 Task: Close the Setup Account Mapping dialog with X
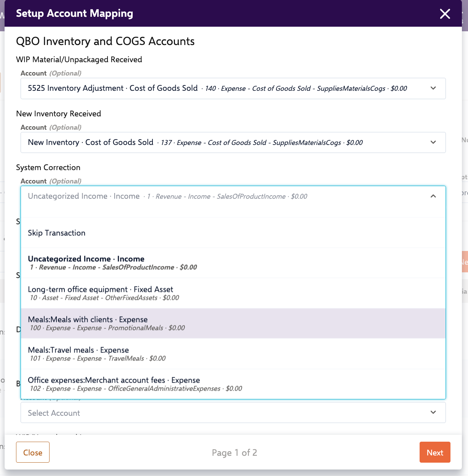(x=445, y=14)
